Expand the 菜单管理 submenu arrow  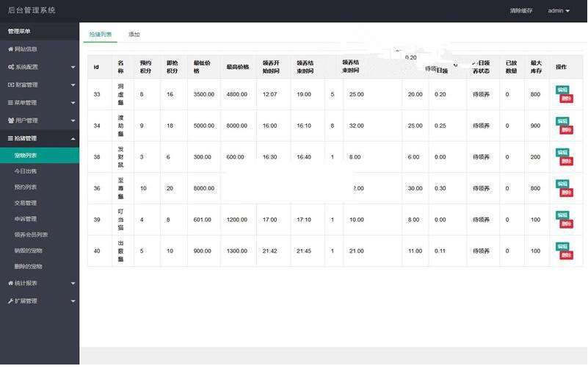pyautogui.click(x=73, y=103)
